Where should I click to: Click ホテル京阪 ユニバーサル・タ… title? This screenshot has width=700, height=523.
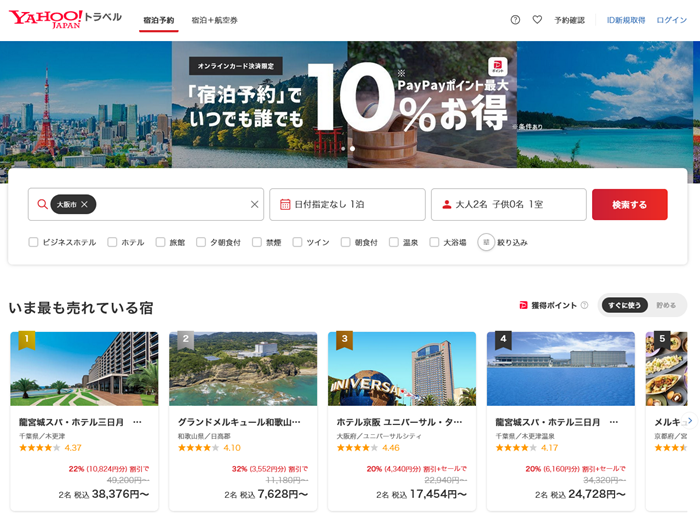click(400, 422)
